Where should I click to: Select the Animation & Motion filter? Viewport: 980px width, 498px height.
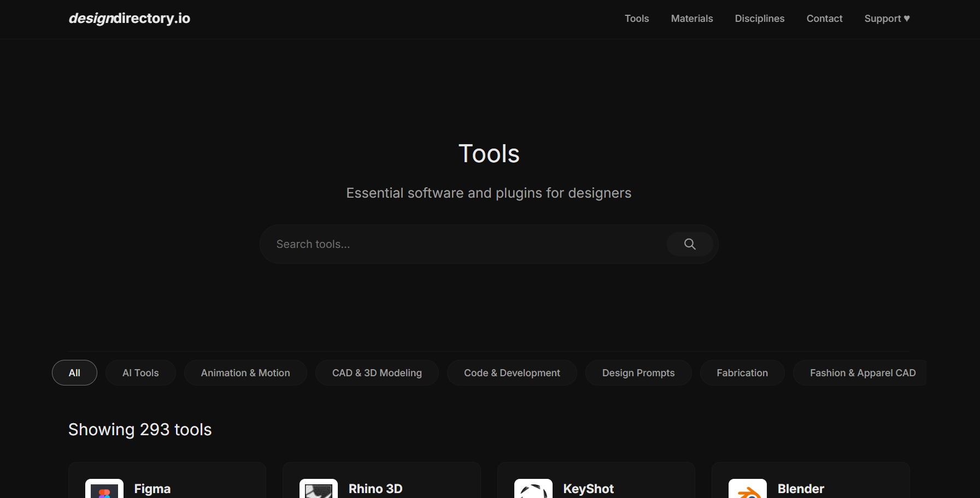245,372
